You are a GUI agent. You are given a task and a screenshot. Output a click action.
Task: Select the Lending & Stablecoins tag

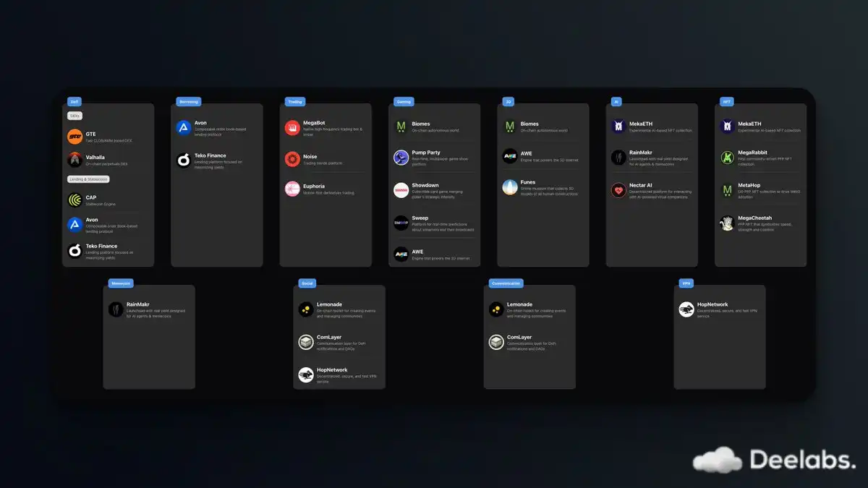point(88,179)
